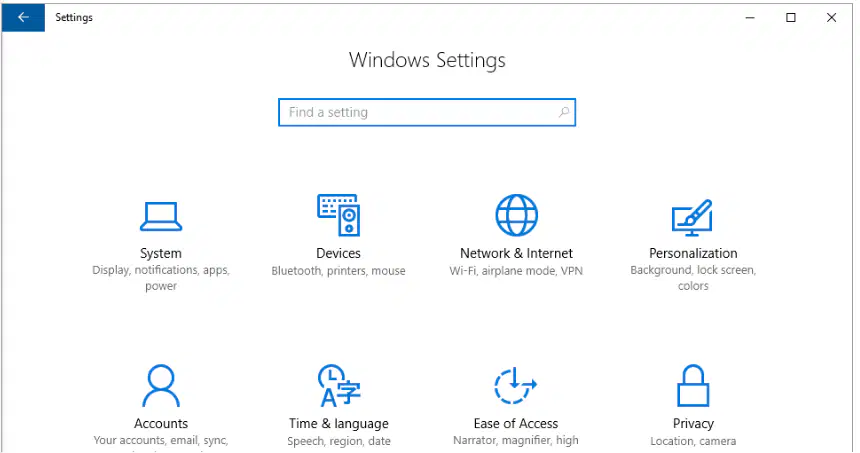Focus the Find a setting search field
This screenshot has width=860, height=453.
point(427,112)
